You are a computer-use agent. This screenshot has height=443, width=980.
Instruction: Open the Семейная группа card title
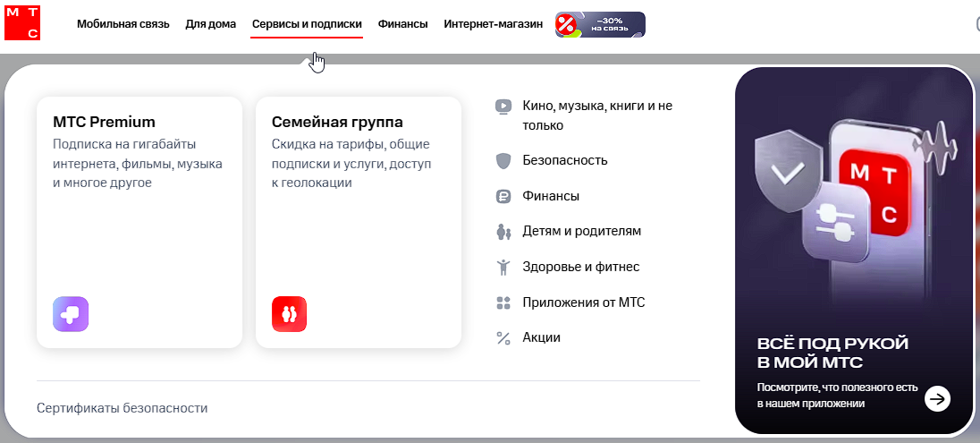[337, 122]
